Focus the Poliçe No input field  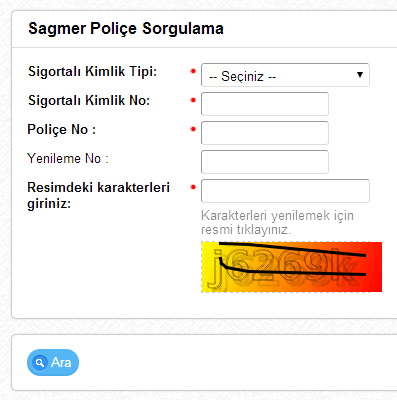[265, 133]
